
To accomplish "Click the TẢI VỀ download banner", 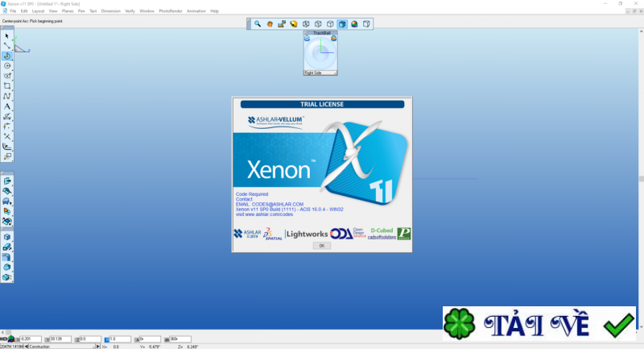I will (x=539, y=323).
